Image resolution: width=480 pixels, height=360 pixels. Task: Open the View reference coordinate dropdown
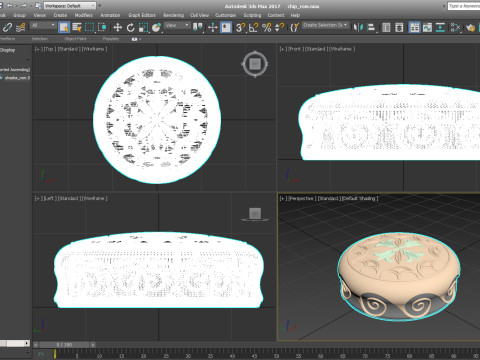click(177, 25)
